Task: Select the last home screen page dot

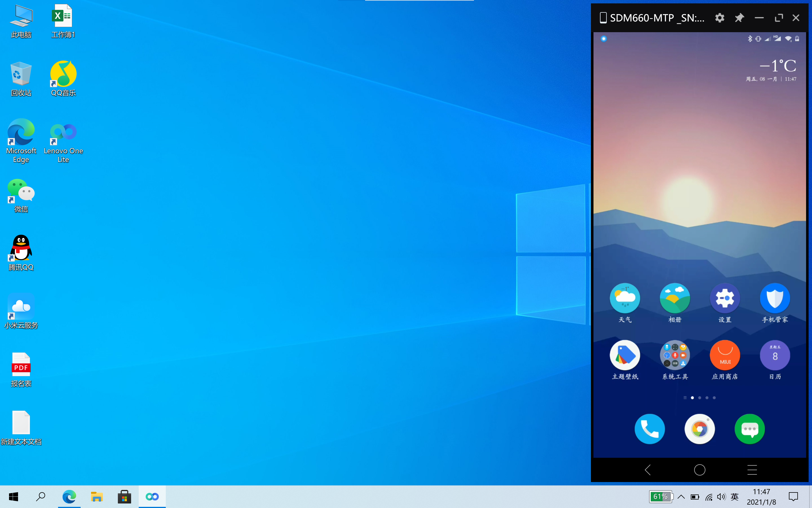Action: [714, 398]
